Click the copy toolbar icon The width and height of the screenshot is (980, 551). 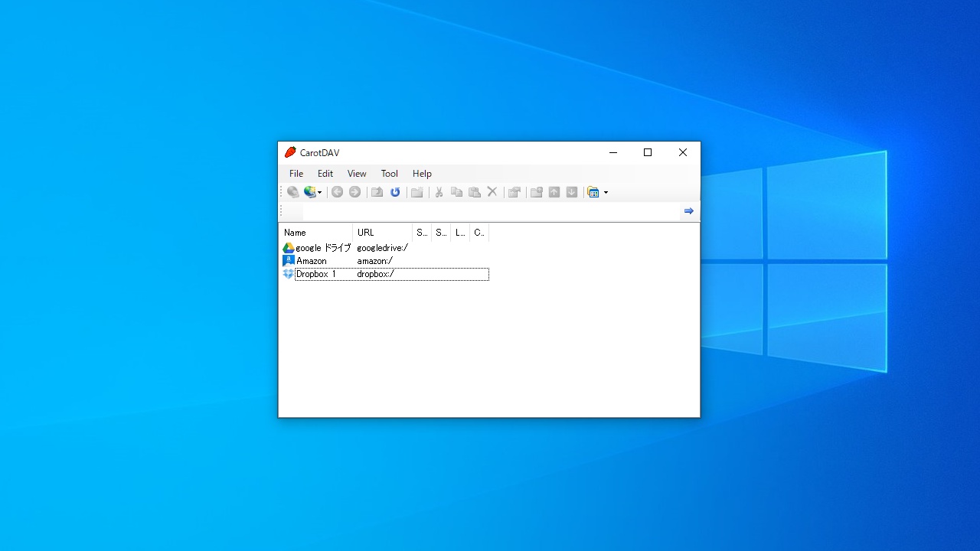(x=456, y=192)
